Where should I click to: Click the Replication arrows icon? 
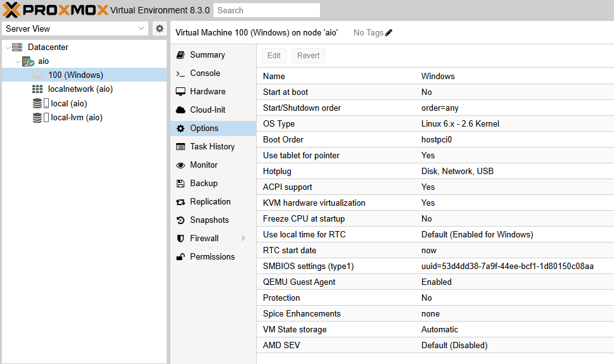click(x=181, y=202)
